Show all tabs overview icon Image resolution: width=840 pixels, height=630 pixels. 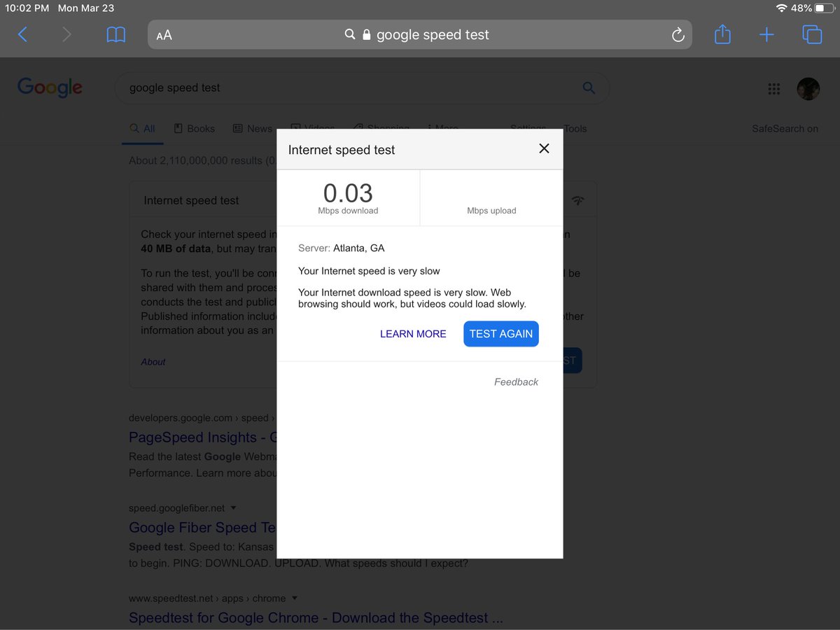[812, 34]
